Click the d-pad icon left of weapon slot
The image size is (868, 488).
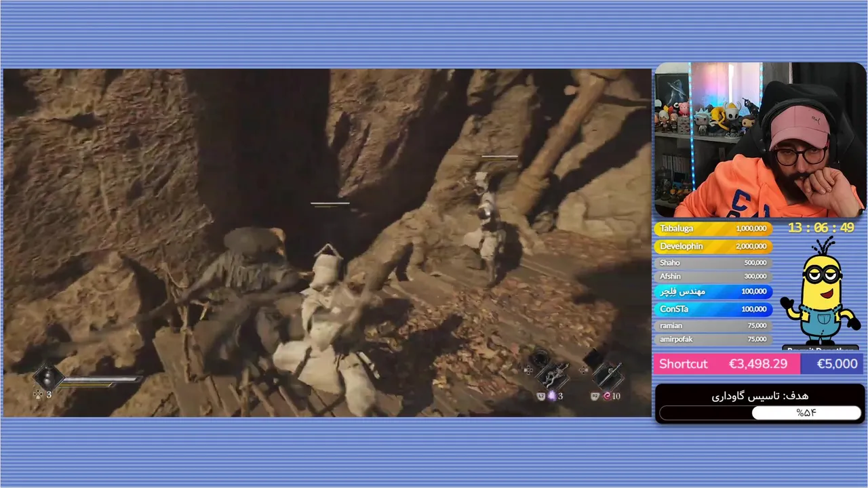click(x=584, y=370)
